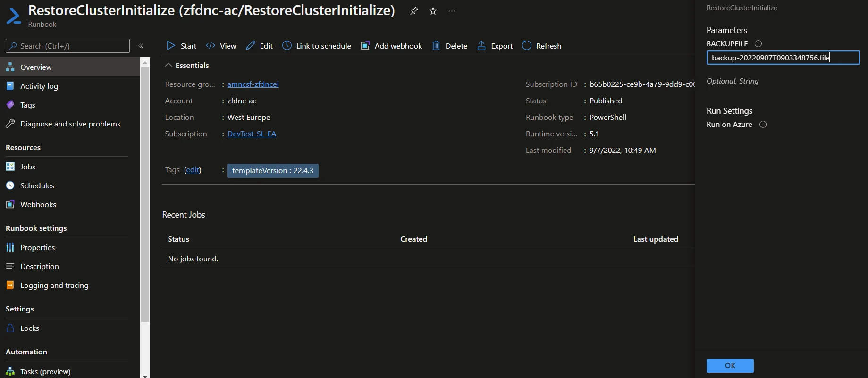Open Properties under Runbook settings
Screen dimensions: 868x378
(70, 247)
